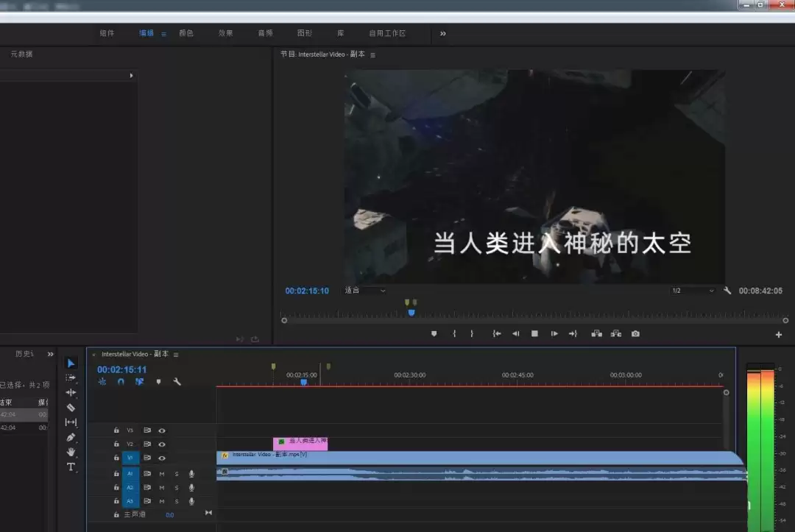Switch to the 组件 workspace

point(107,33)
